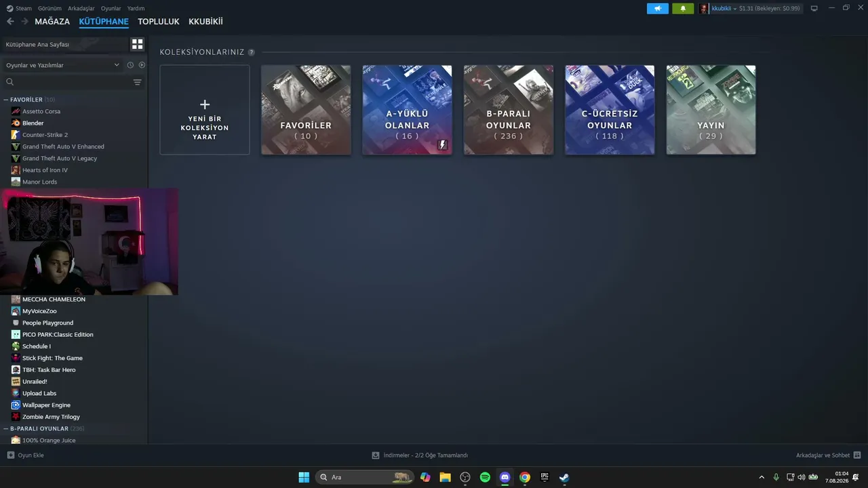Create a new collection

tap(205, 110)
